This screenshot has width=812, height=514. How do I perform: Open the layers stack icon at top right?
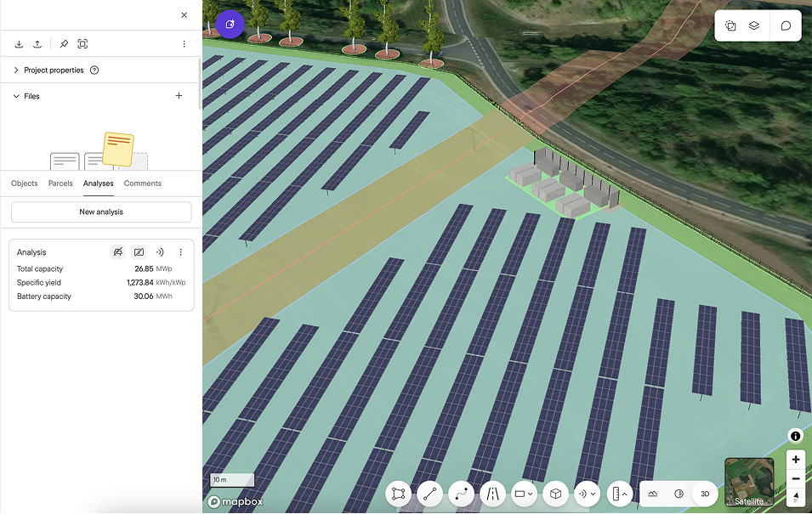pyautogui.click(x=754, y=25)
